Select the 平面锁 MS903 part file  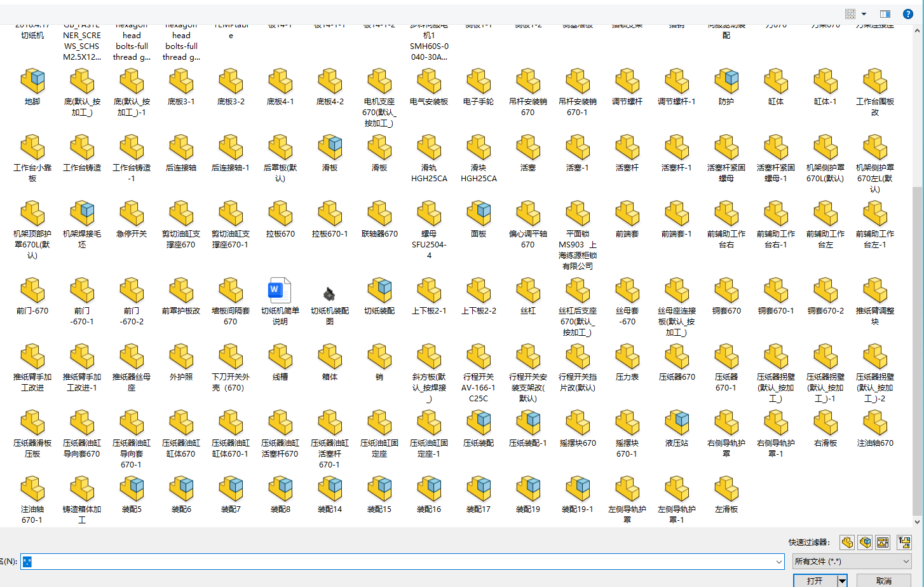(578, 236)
